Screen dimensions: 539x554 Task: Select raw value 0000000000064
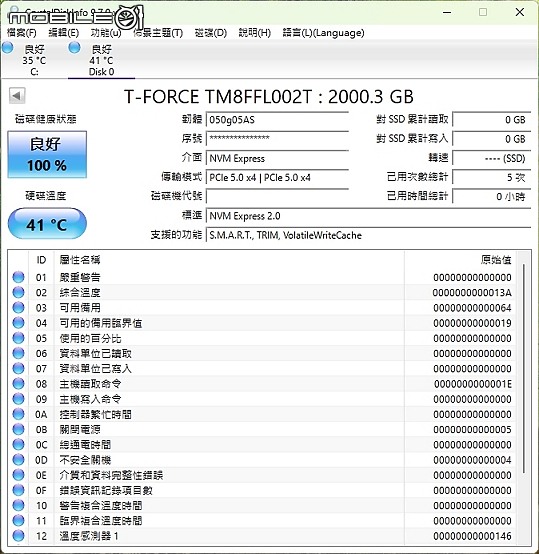[x=472, y=308]
